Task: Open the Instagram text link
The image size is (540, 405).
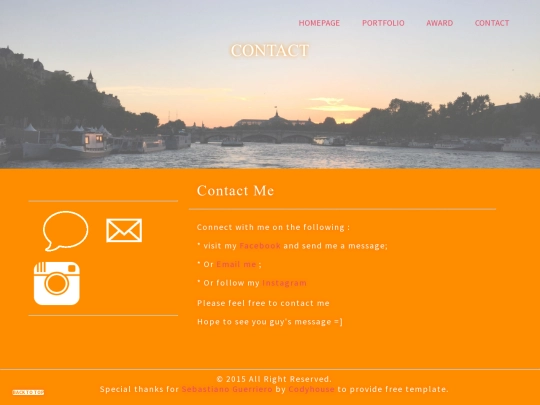Action: (x=284, y=283)
